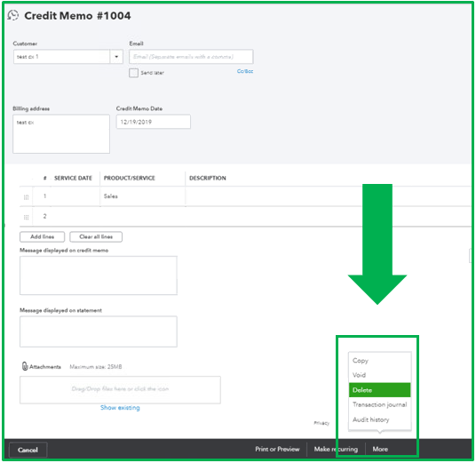Click the drag handle for line 2
Screen dimensions: 476x463
click(x=26, y=217)
